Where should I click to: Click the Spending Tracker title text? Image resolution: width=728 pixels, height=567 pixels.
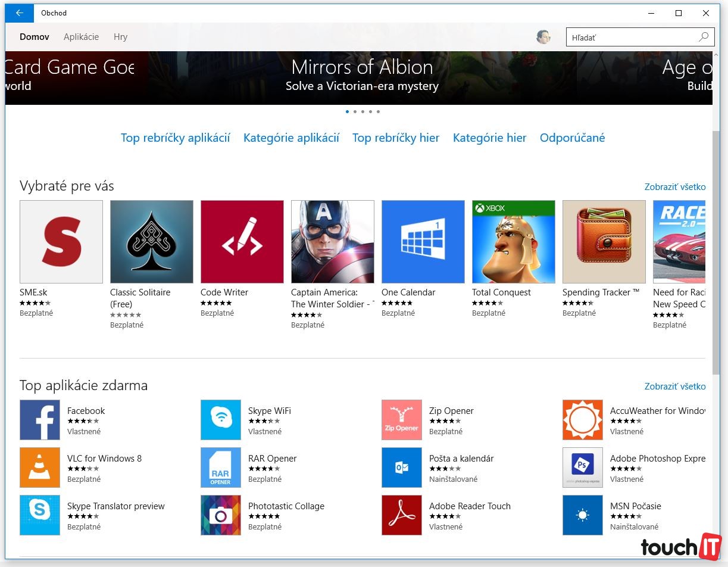coord(601,292)
